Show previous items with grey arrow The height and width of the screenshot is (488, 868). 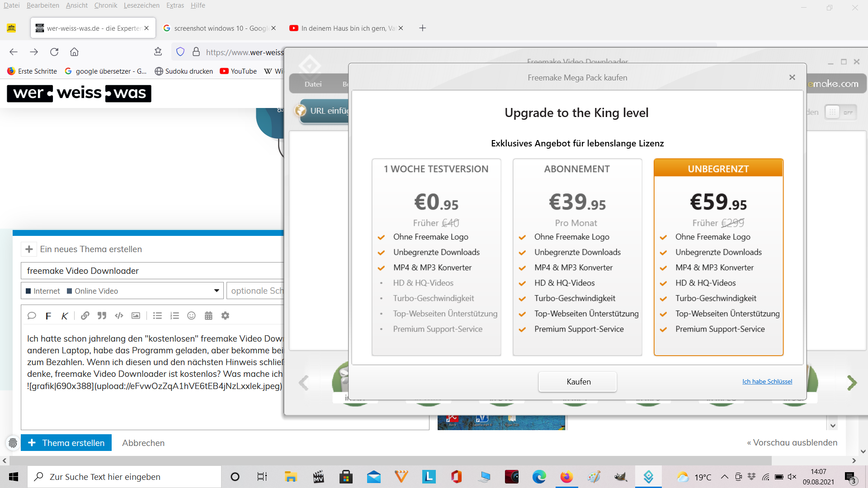click(304, 383)
